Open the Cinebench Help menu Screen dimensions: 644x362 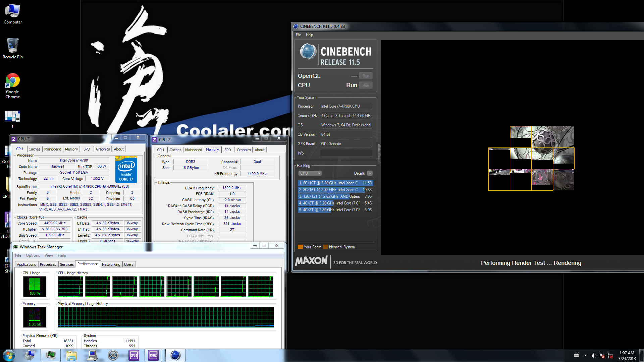[309, 35]
